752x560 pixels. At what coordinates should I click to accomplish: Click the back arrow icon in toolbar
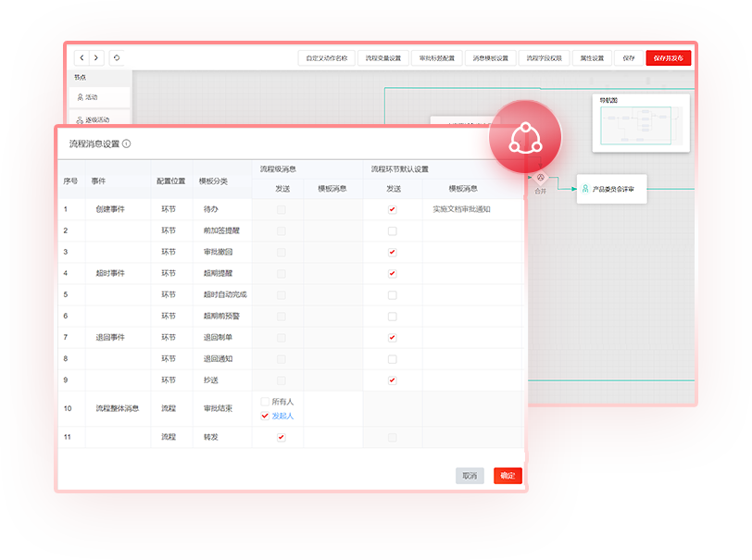point(81,57)
